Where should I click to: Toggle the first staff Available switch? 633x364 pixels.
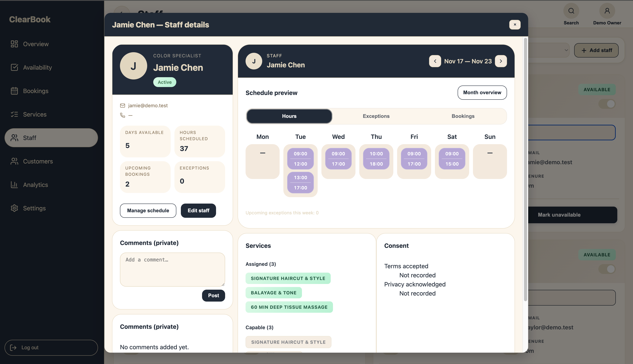pyautogui.click(x=607, y=104)
